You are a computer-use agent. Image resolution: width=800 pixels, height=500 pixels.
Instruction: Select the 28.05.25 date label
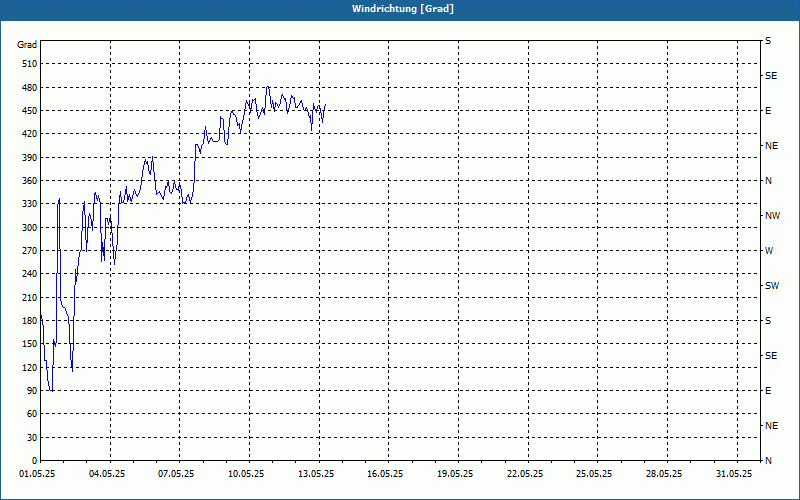point(664,474)
